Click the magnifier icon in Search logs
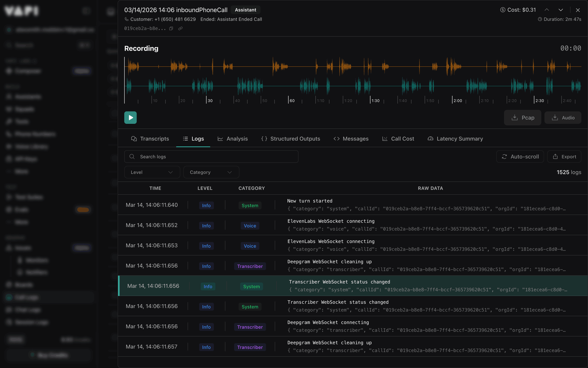Image resolution: width=588 pixels, height=368 pixels. click(x=132, y=156)
